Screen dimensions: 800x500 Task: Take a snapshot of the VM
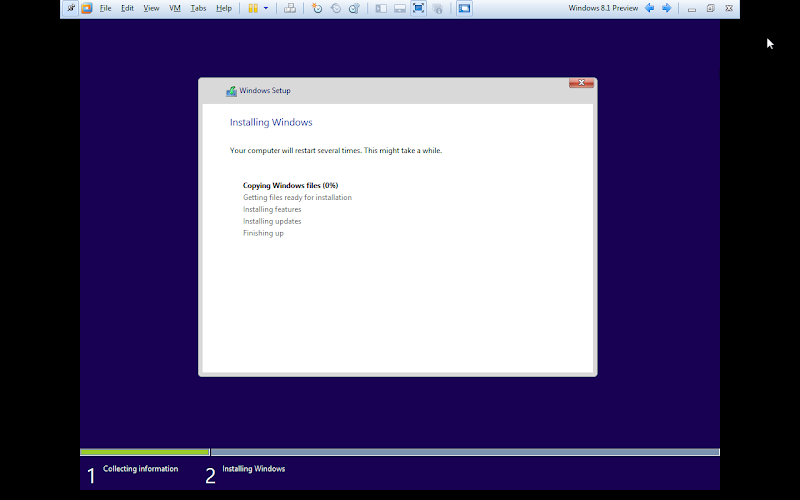click(x=317, y=8)
